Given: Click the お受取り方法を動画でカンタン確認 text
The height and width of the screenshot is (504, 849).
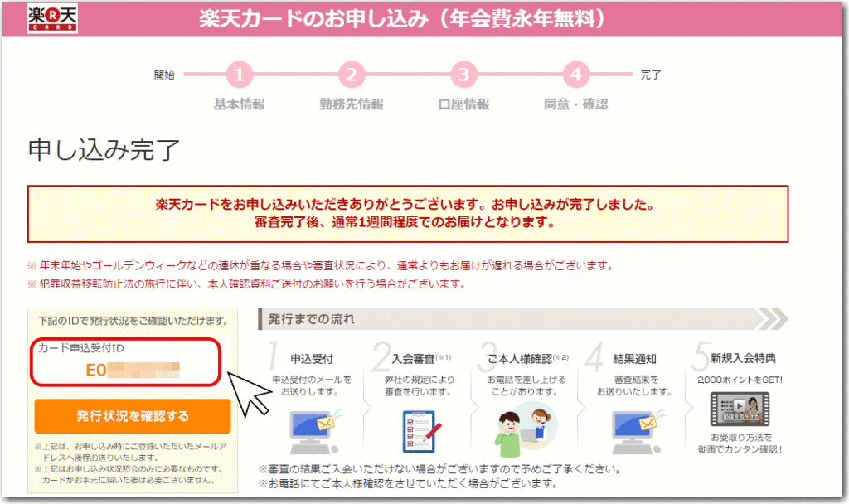Looking at the screenshot, I should [x=740, y=443].
